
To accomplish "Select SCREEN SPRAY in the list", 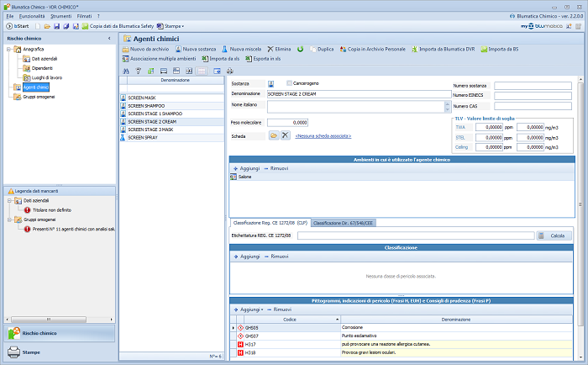I will pyautogui.click(x=144, y=136).
